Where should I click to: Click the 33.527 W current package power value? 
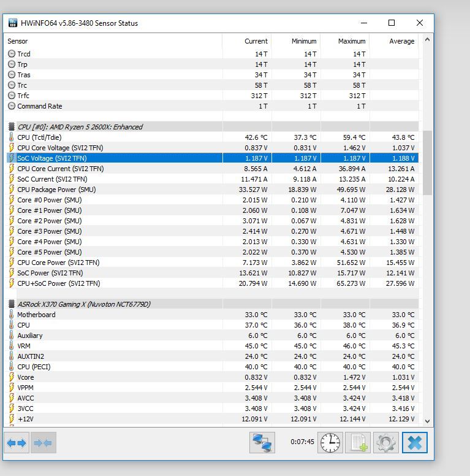[x=253, y=190]
